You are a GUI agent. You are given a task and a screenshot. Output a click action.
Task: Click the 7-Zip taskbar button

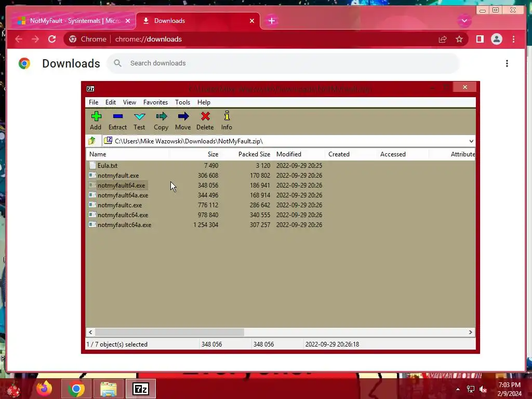click(x=141, y=389)
